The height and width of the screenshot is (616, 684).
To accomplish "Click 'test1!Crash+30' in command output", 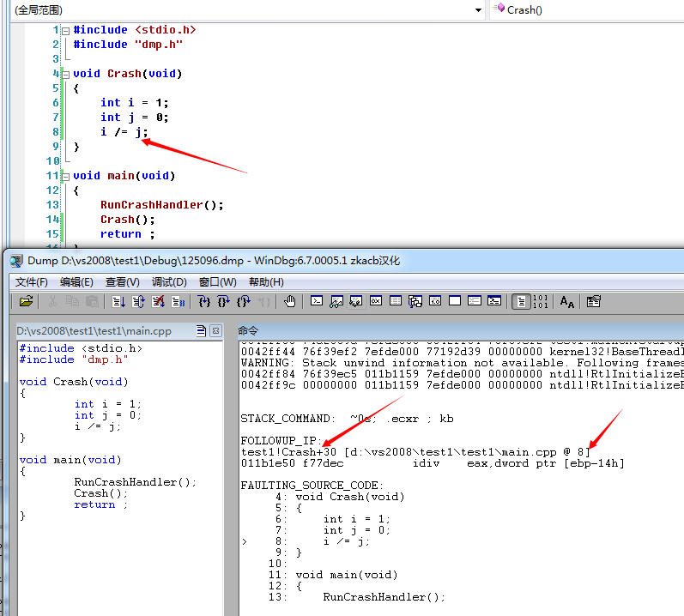I will (288, 452).
